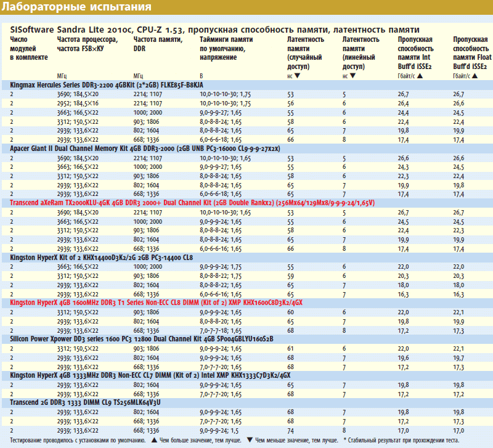The image size is (493, 448).
Task: Click the '9,0-9-9-24; 1,75' timings cell
Action: tap(221, 267)
